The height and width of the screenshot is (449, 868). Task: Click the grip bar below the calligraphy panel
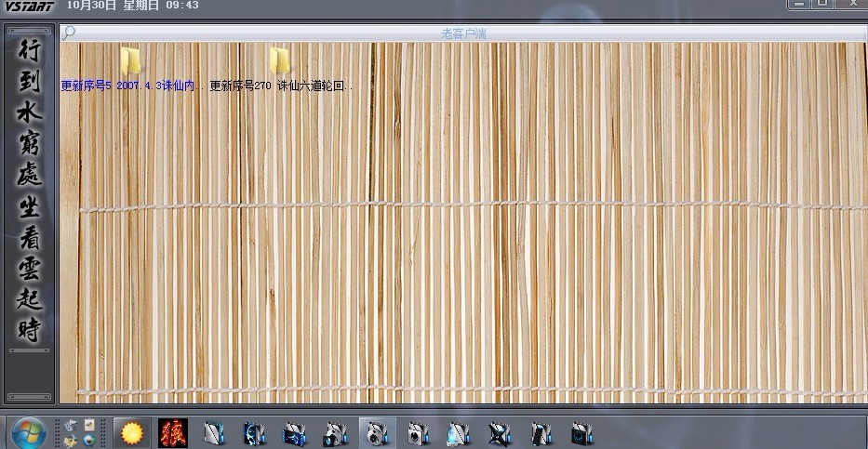pos(30,350)
